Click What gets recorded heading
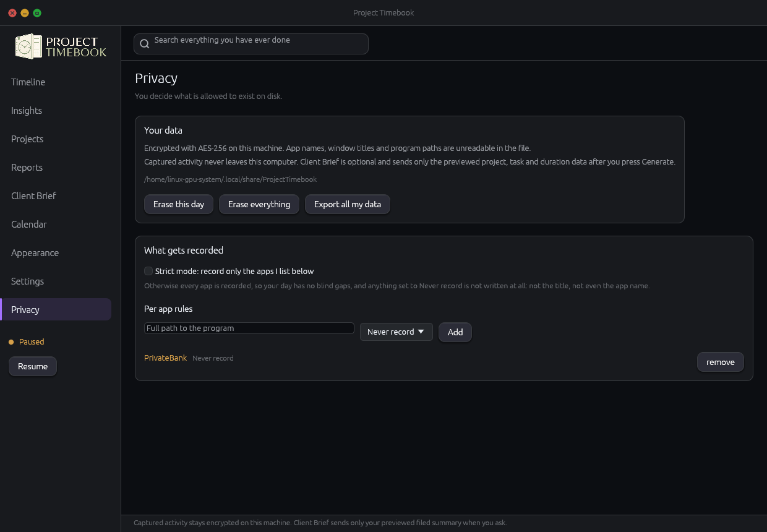 click(x=184, y=251)
